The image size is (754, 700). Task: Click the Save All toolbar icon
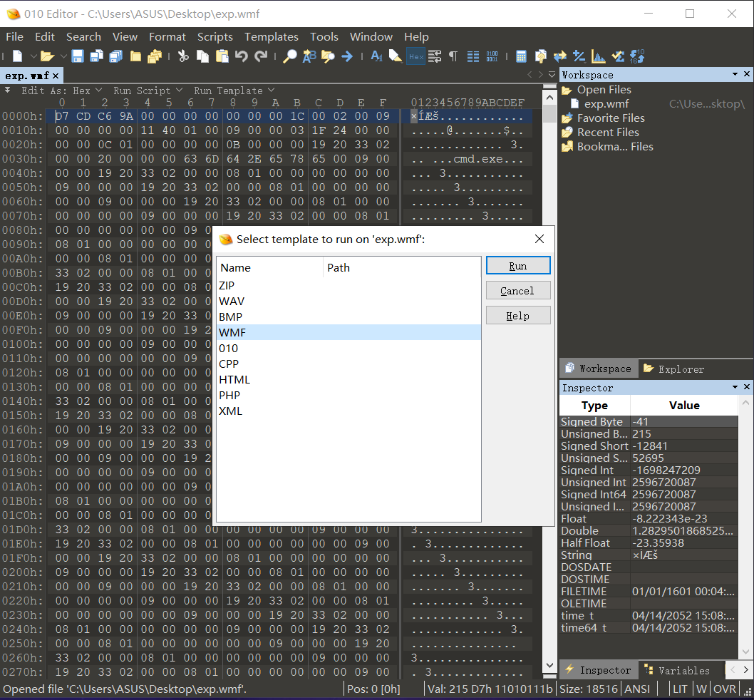[x=116, y=56]
